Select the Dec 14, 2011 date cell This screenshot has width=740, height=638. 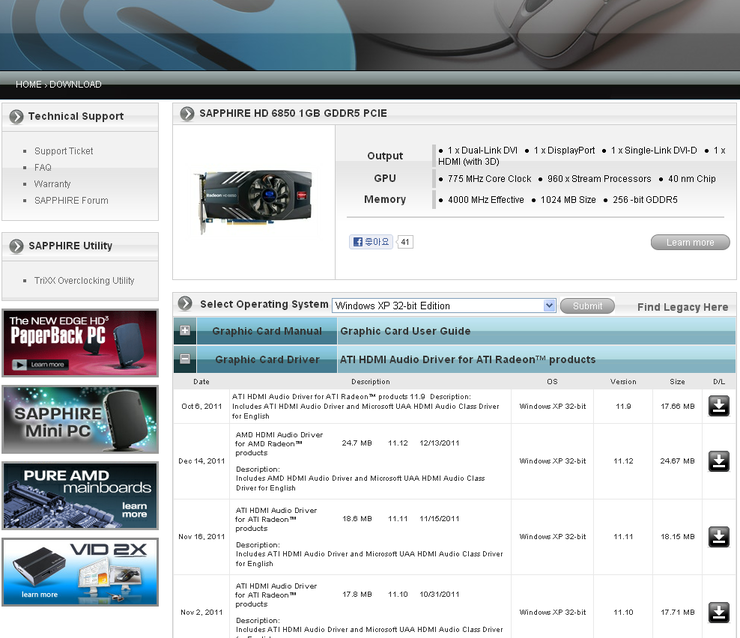tap(202, 461)
